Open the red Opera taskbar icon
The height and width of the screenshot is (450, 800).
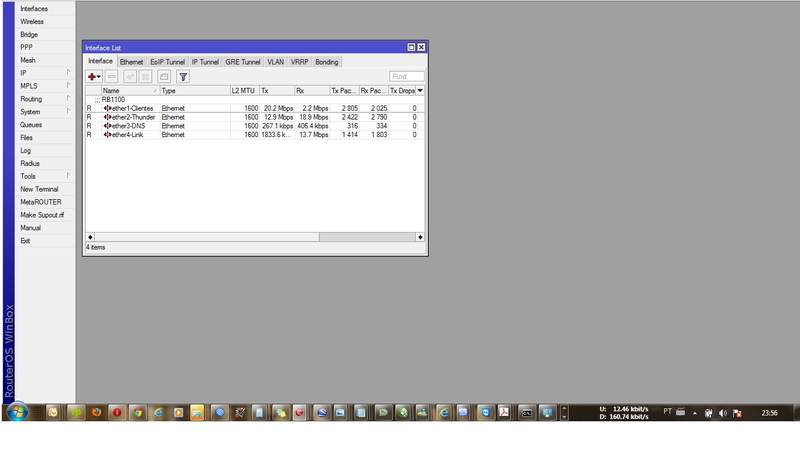[117, 412]
